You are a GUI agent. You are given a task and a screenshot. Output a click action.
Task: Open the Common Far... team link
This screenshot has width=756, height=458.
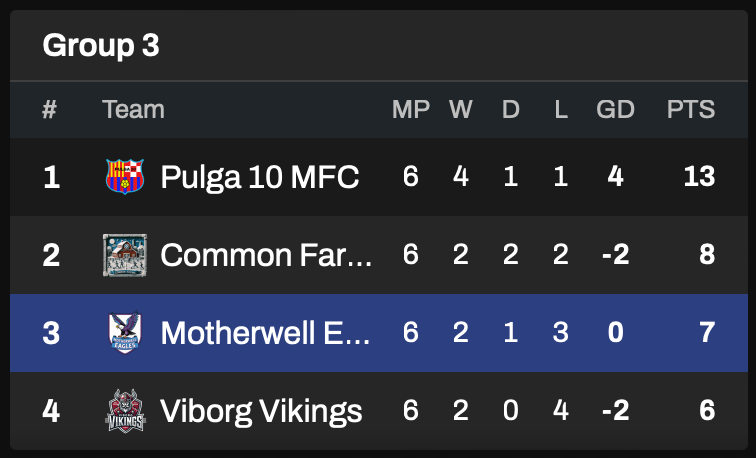266,255
